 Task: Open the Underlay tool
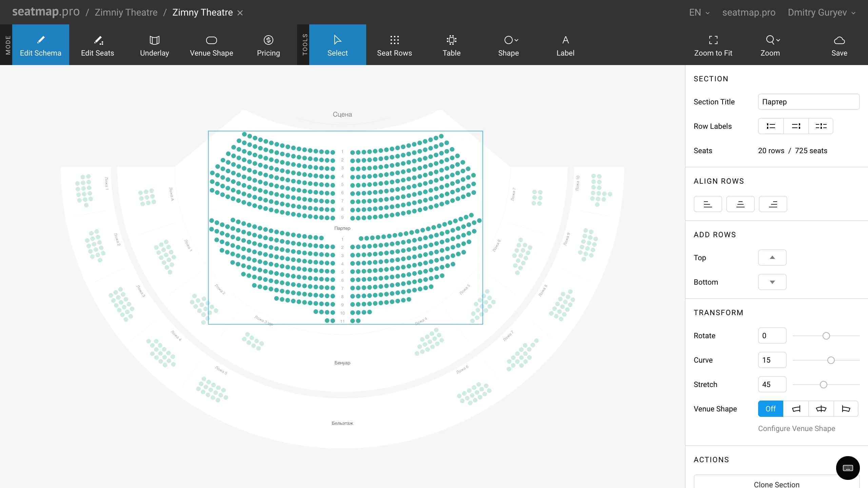[154, 44]
